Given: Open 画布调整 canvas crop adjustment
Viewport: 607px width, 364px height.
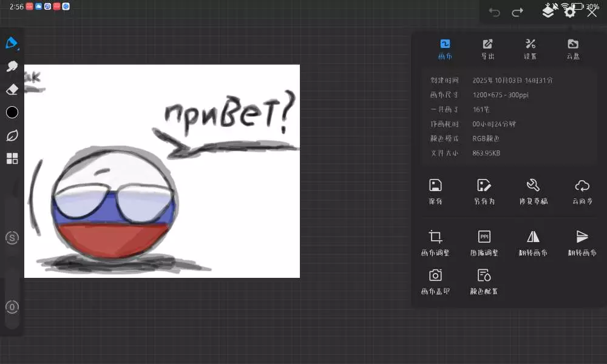Looking at the screenshot, I should click(x=435, y=243).
